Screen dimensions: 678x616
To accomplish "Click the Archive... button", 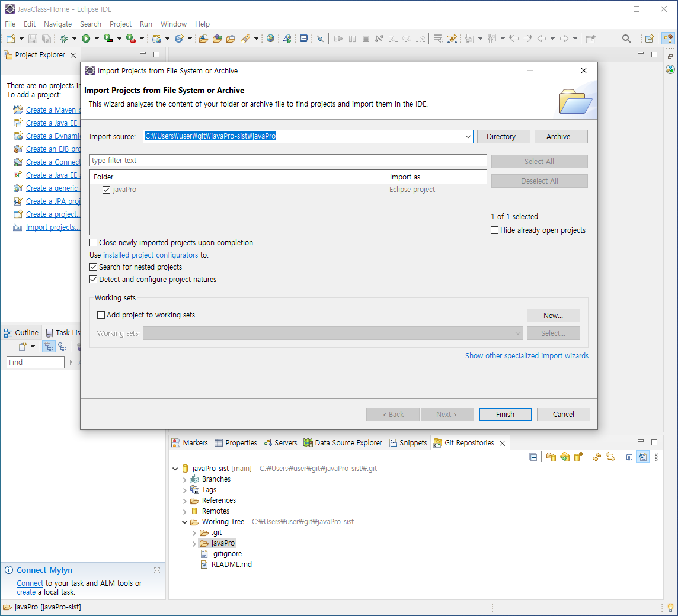I will (x=561, y=137).
